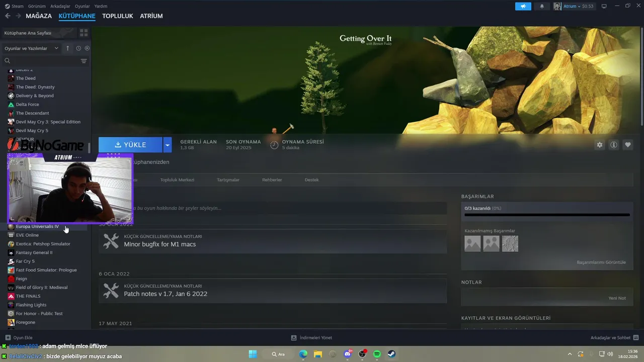Select EVE Online in the library
The height and width of the screenshot is (362, 644).
[x=27, y=235]
